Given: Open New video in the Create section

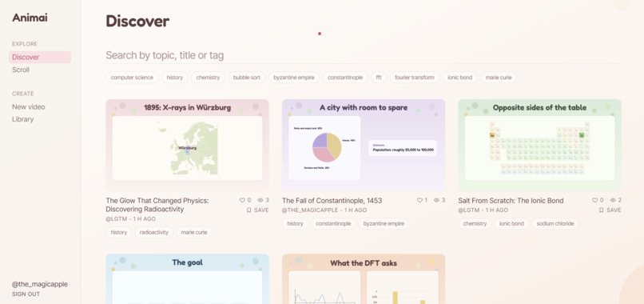Looking at the screenshot, I should click(28, 107).
